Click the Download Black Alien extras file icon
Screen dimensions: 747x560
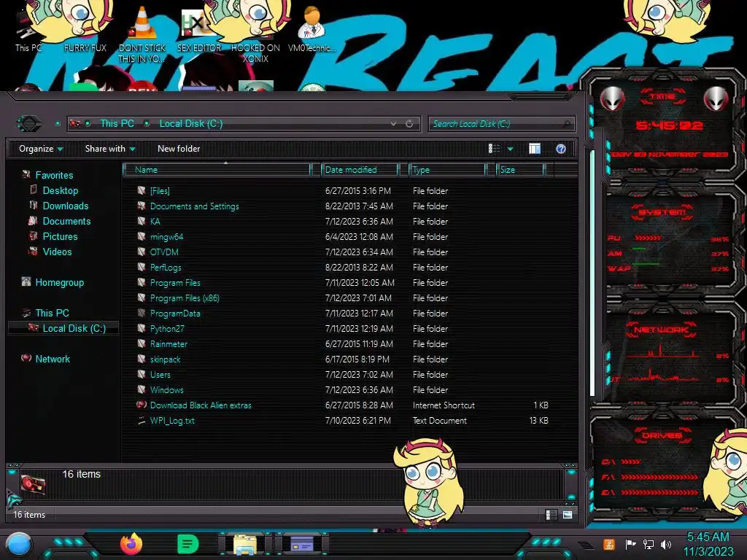tap(141, 405)
